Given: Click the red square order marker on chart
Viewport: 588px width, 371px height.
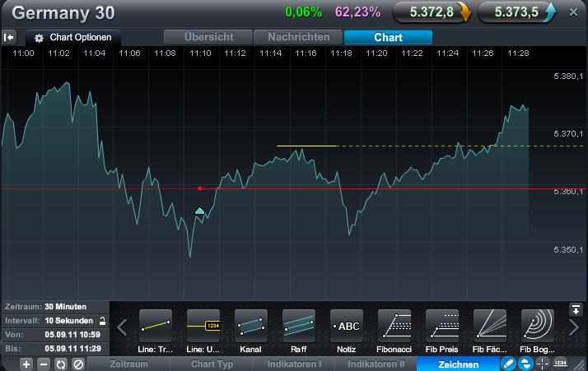Looking at the screenshot, I should pos(200,188).
